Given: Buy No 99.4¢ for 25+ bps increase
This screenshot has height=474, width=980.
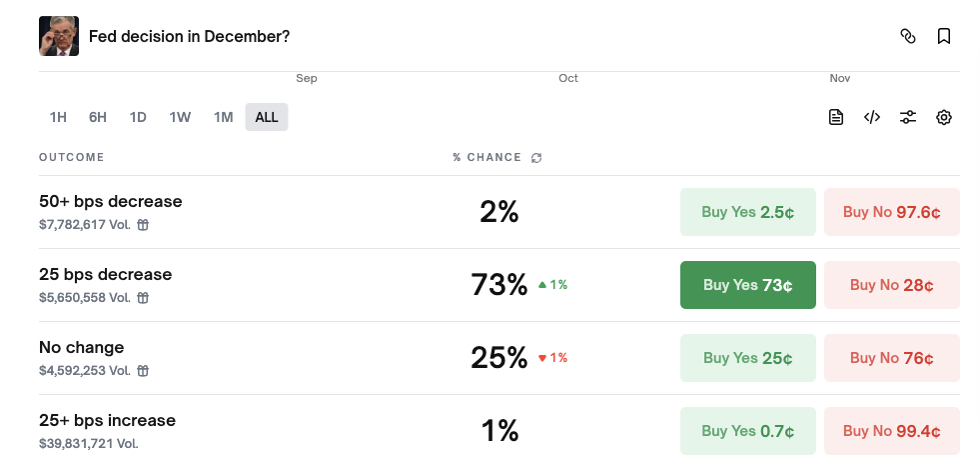Looking at the screenshot, I should (x=891, y=431).
